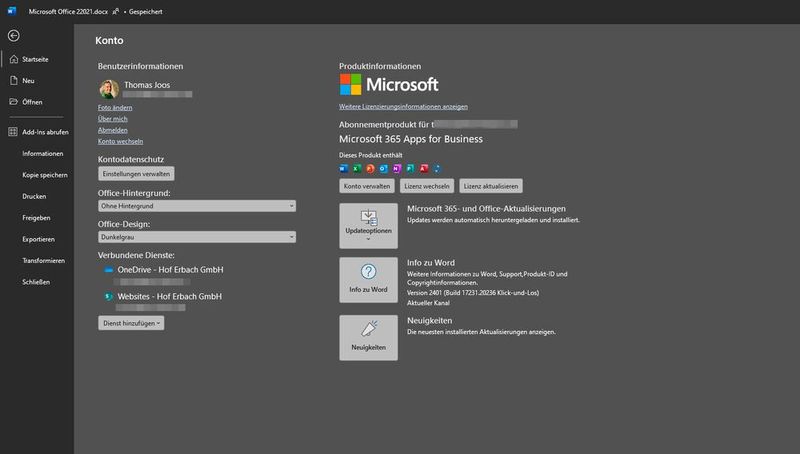
Task: Click the Microsoft logo in Produktinformationen
Action: point(389,85)
